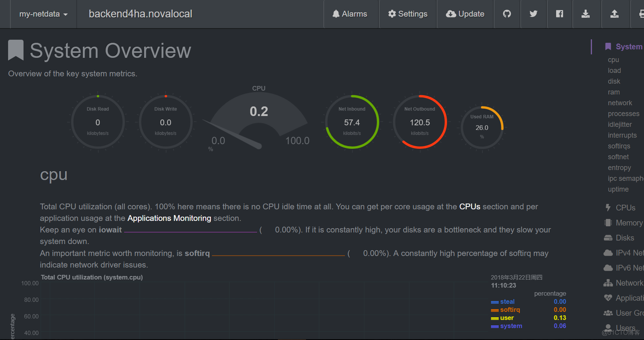Open the Twitter icon link
Screen dimensions: 644x340
533,14
